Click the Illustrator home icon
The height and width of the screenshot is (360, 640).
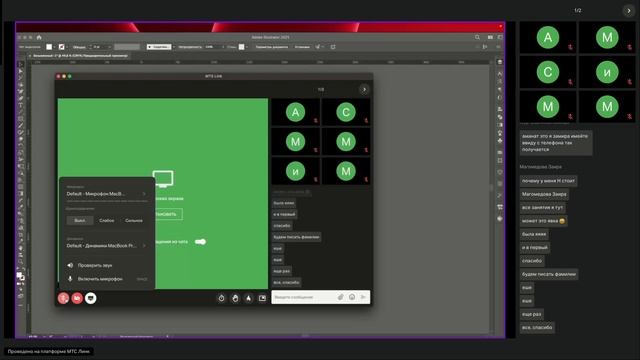[x=39, y=37]
